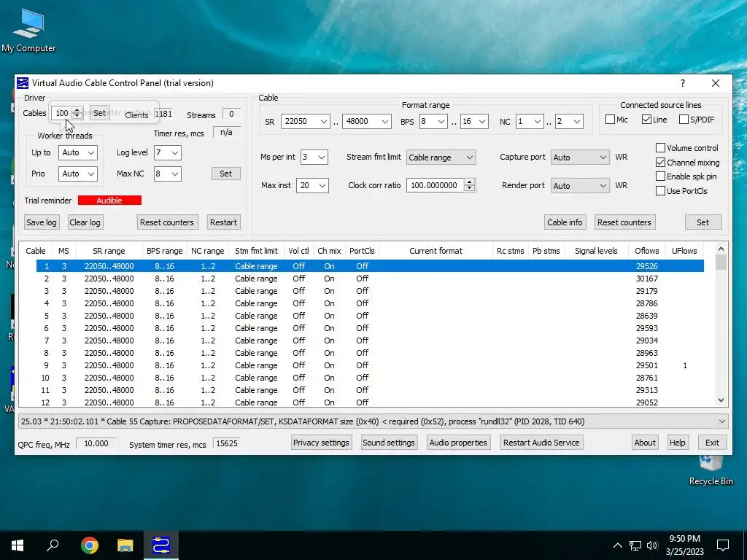Expand Capture port dropdown
Screen dimensions: 747x560
(x=580, y=157)
